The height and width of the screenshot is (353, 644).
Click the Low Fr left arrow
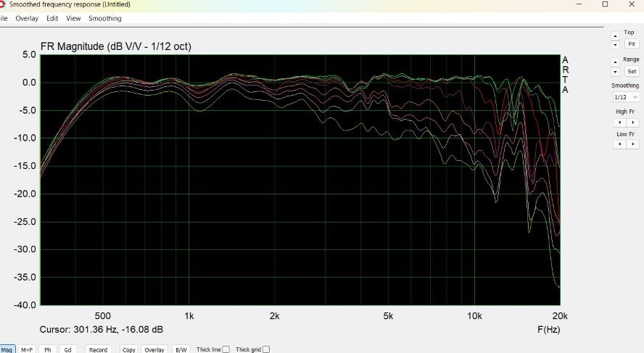[x=619, y=144]
